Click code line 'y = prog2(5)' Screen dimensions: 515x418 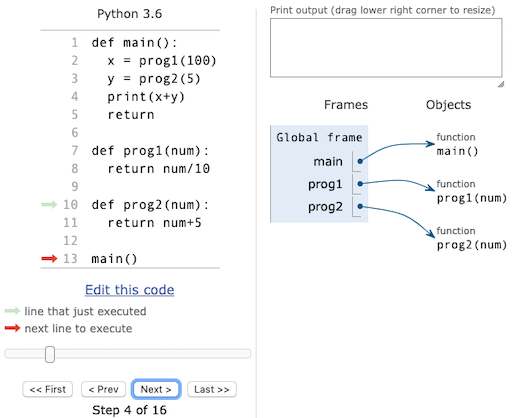click(154, 79)
